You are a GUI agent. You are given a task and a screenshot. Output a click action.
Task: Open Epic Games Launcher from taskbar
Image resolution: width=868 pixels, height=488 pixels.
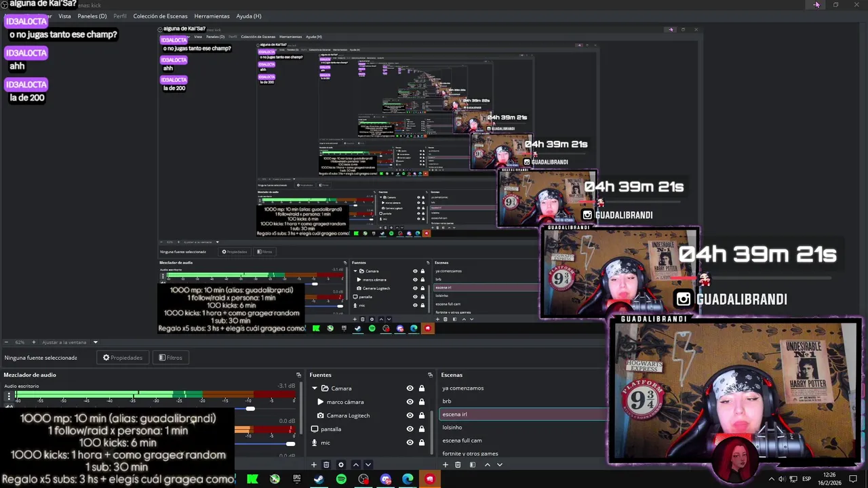pos(296,479)
